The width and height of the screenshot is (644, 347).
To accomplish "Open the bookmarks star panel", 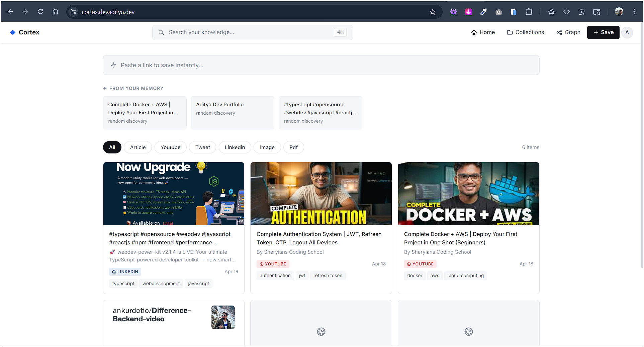I will [x=551, y=12].
